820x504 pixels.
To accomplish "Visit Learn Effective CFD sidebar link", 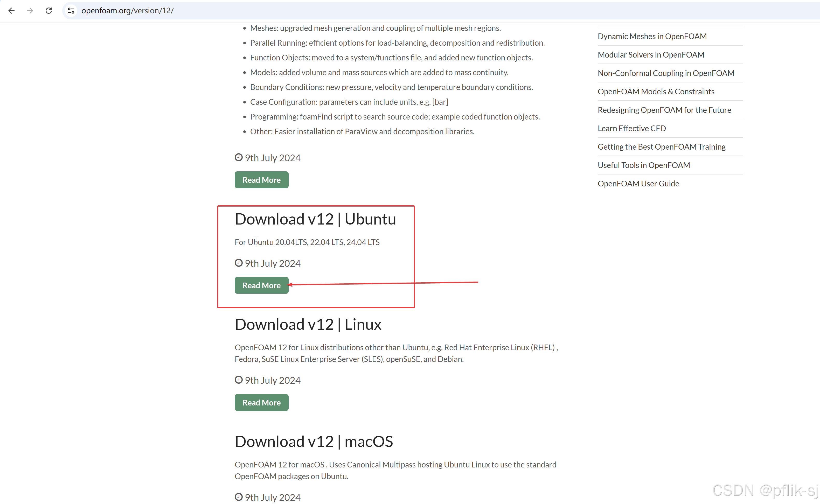I will point(632,128).
